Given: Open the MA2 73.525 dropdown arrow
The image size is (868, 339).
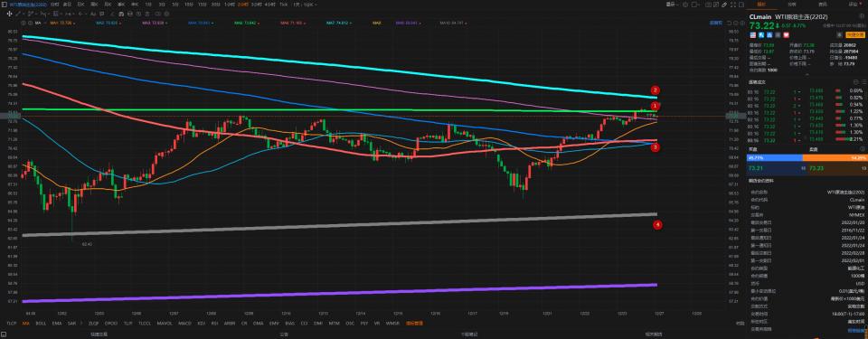Looking at the screenshot, I should 120,24.
